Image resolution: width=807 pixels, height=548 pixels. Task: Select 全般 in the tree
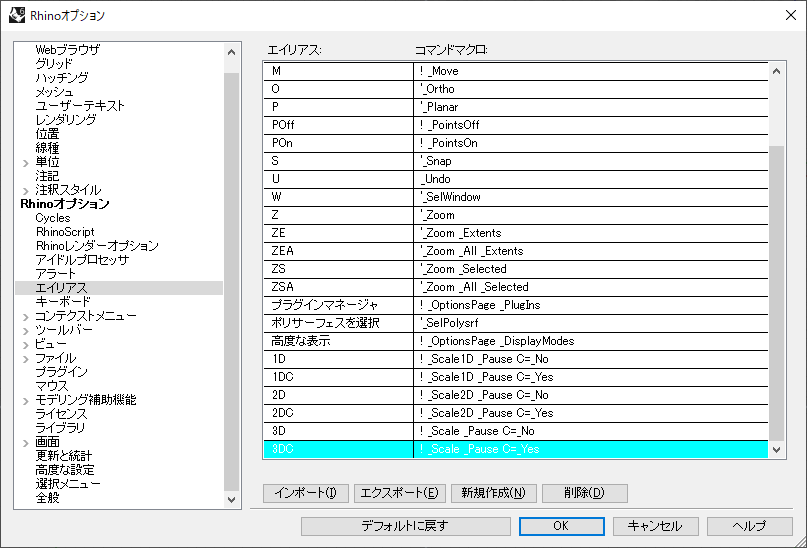coord(47,498)
